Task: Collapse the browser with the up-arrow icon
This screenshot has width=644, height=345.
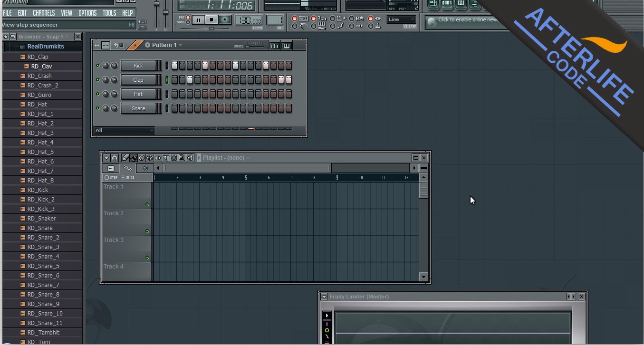Action: pos(6,37)
